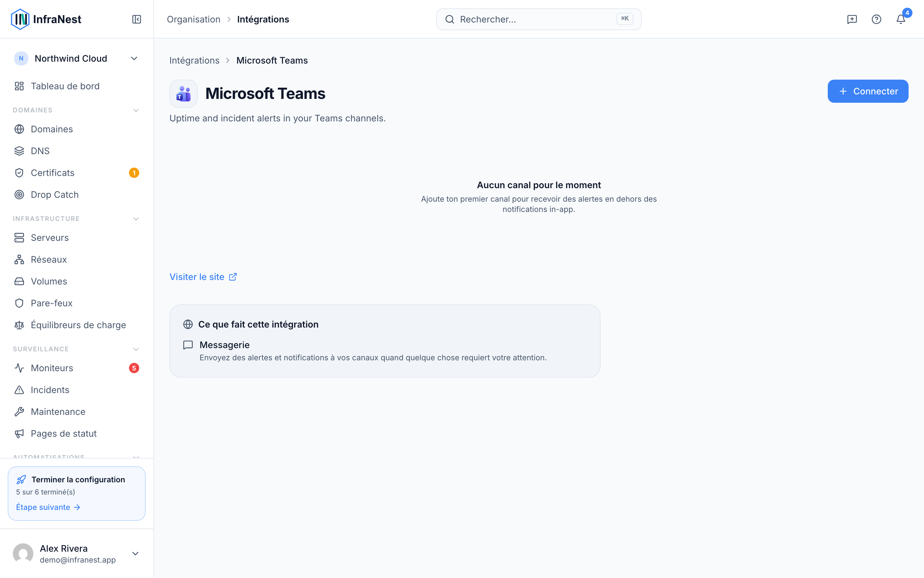Click the Tableau de bord grid icon

[x=19, y=86]
